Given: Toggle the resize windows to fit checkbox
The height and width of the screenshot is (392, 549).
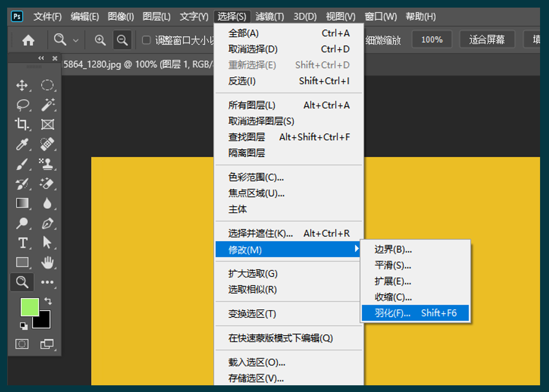Looking at the screenshot, I should click(x=146, y=40).
